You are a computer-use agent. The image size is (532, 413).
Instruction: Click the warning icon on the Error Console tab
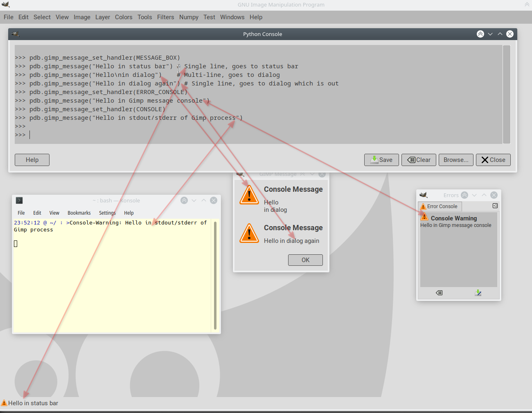coord(423,206)
